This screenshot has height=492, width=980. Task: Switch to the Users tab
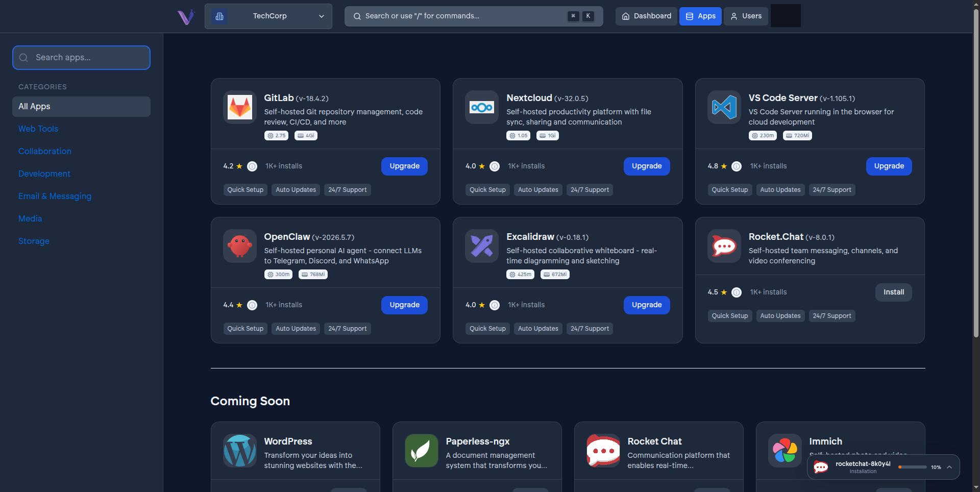pyautogui.click(x=746, y=16)
